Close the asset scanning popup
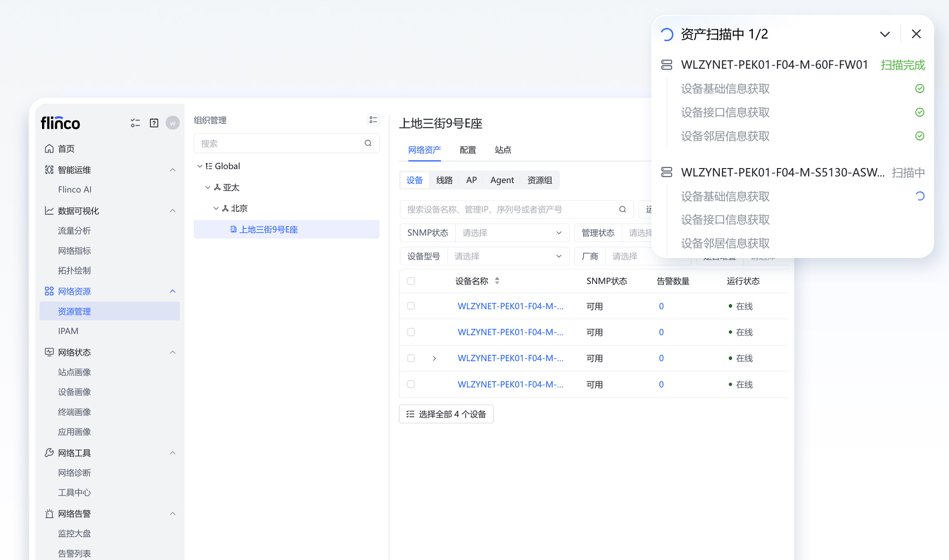This screenshot has width=949, height=560. [x=916, y=34]
